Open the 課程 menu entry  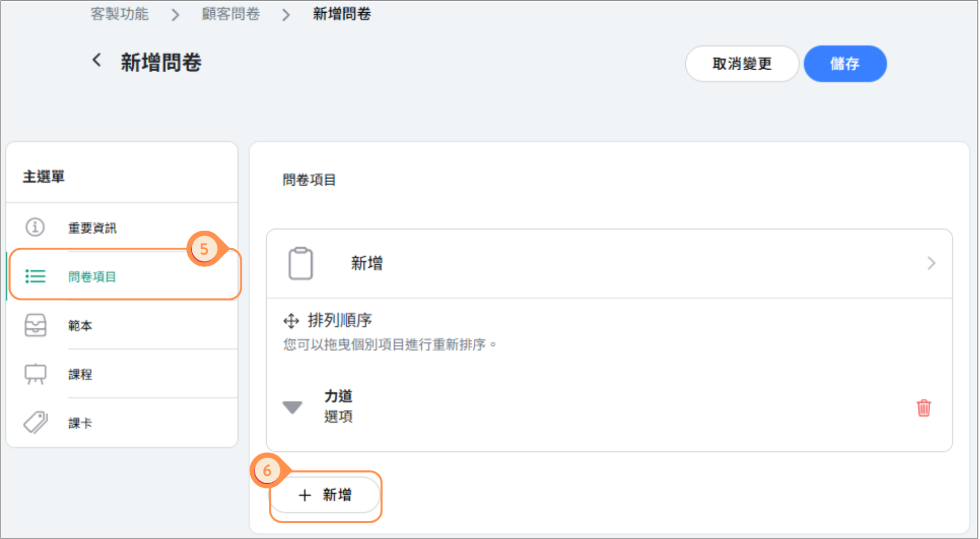tap(80, 374)
